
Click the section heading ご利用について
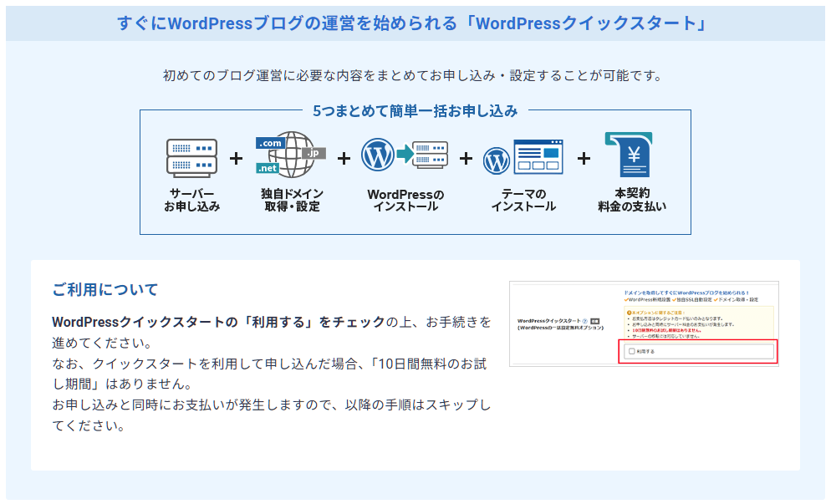coord(105,289)
